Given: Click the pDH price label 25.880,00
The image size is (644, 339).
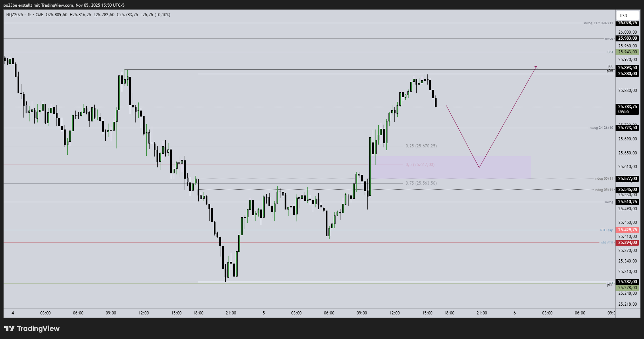Looking at the screenshot, I should coord(627,74).
